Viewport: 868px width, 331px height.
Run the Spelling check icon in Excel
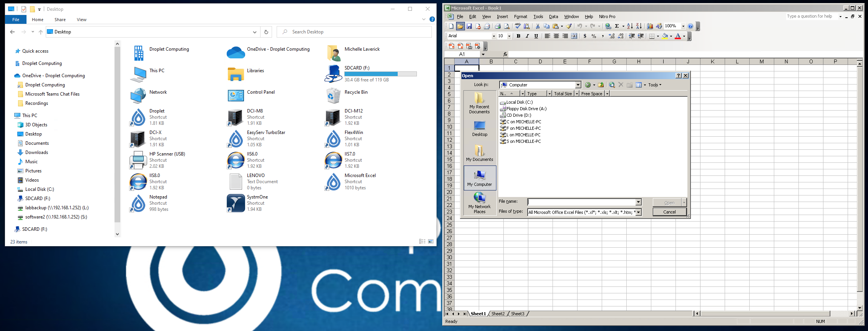(x=518, y=26)
